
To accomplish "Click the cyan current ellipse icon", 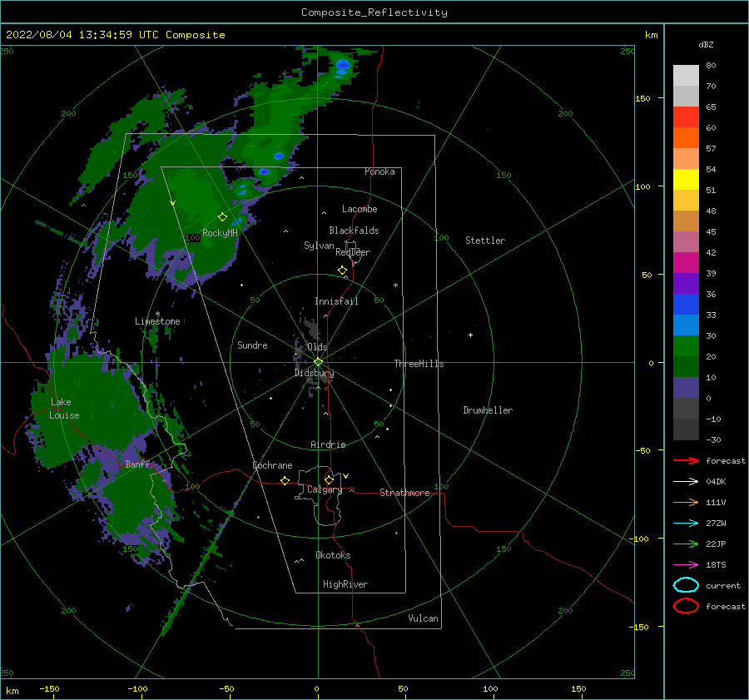I will coord(686,585).
